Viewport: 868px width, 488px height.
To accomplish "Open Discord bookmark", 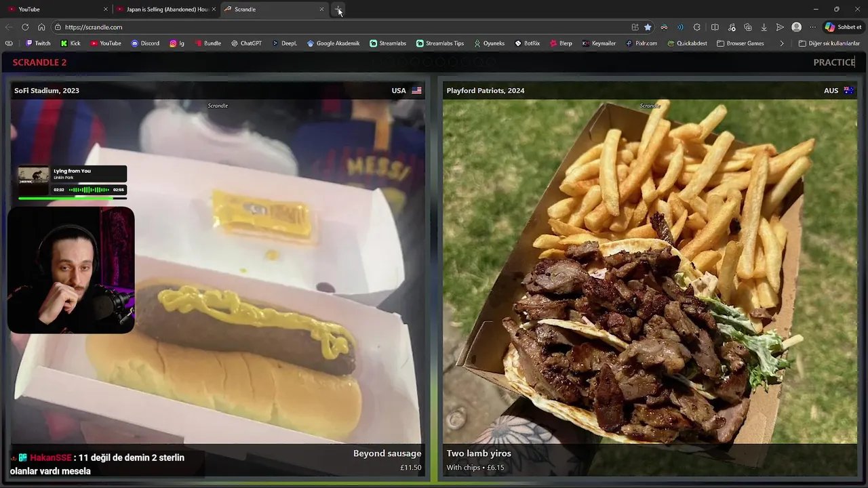I will 145,43.
